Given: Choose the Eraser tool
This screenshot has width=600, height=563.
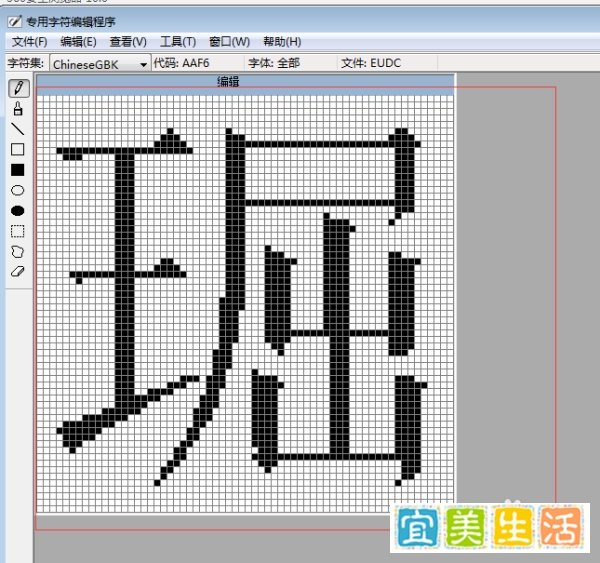Looking at the screenshot, I should coord(18,272).
